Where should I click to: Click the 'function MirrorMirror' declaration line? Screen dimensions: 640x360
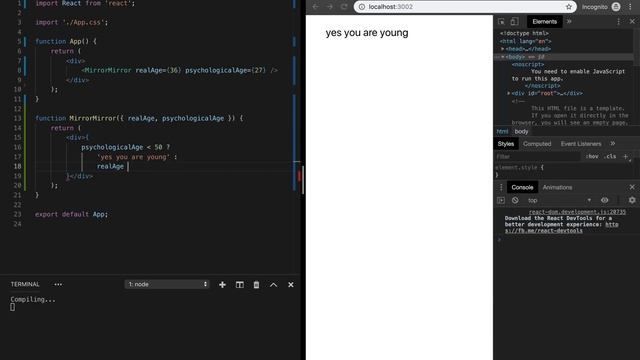(139, 118)
